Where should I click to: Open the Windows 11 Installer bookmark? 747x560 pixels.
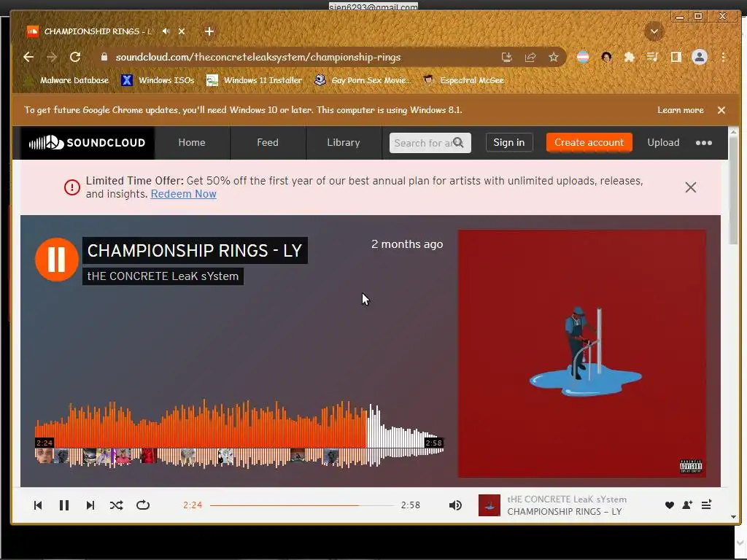[x=254, y=80]
